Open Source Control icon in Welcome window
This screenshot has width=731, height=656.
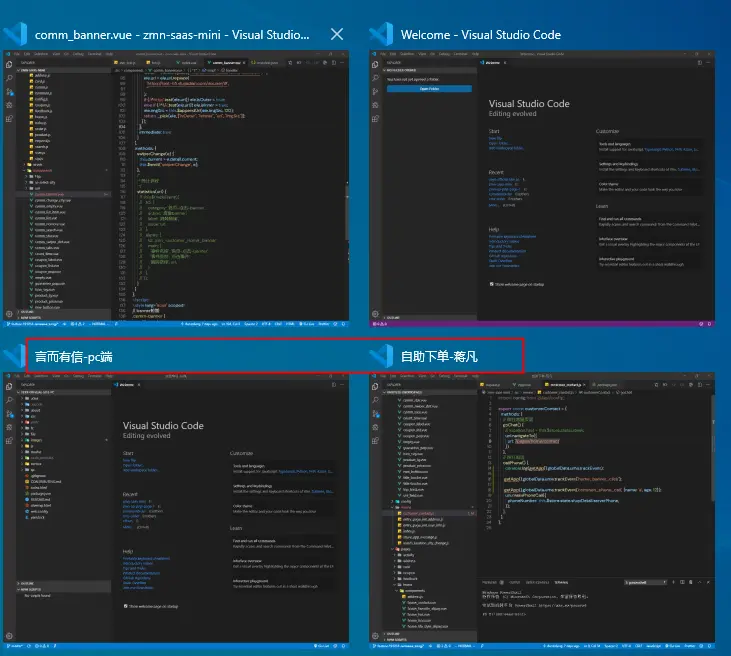coord(375,92)
